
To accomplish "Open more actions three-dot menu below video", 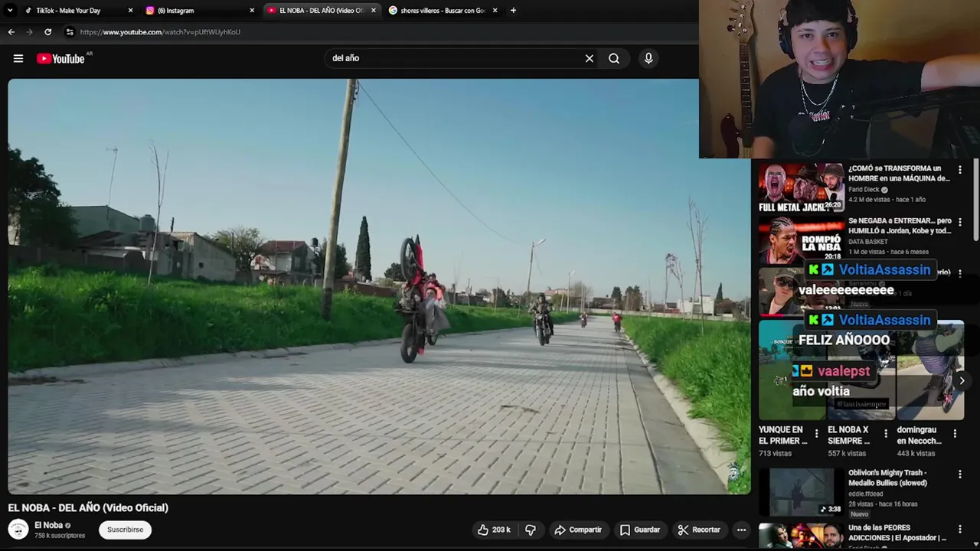I will pos(741,530).
